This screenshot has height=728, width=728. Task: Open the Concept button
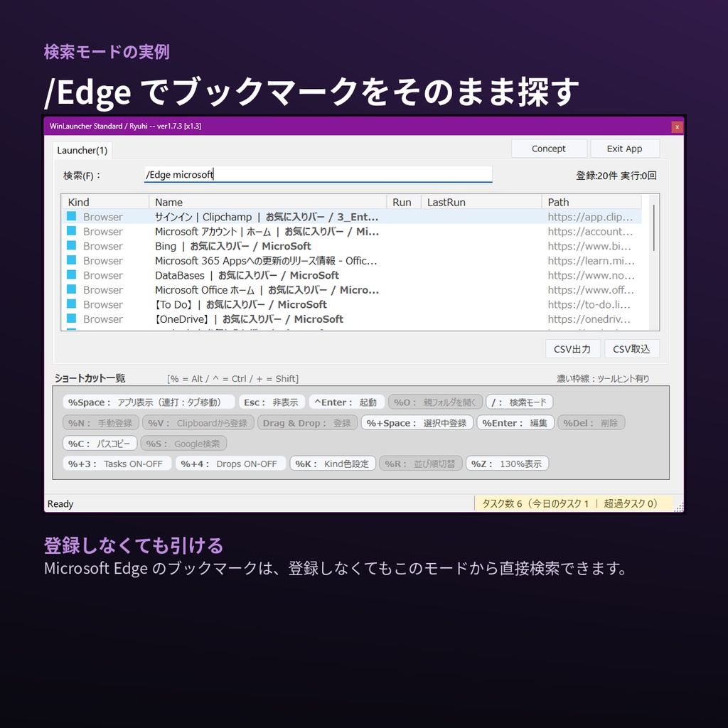(549, 149)
